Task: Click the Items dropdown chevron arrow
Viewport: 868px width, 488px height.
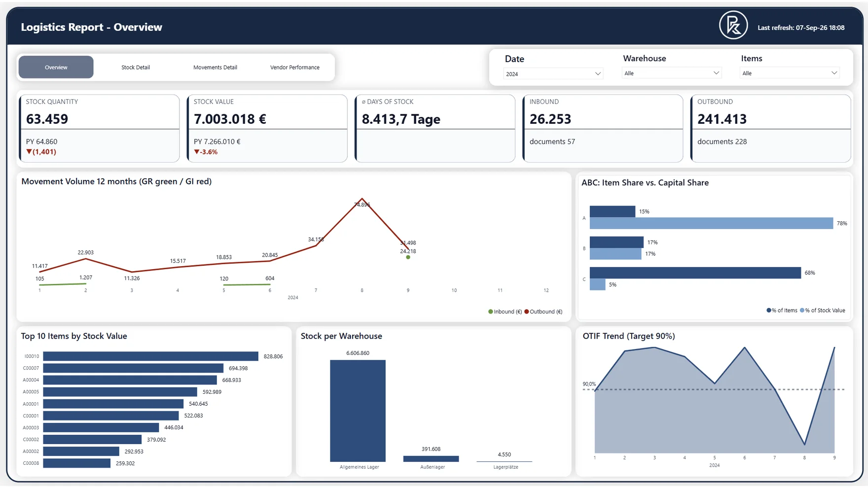Action: pos(834,73)
